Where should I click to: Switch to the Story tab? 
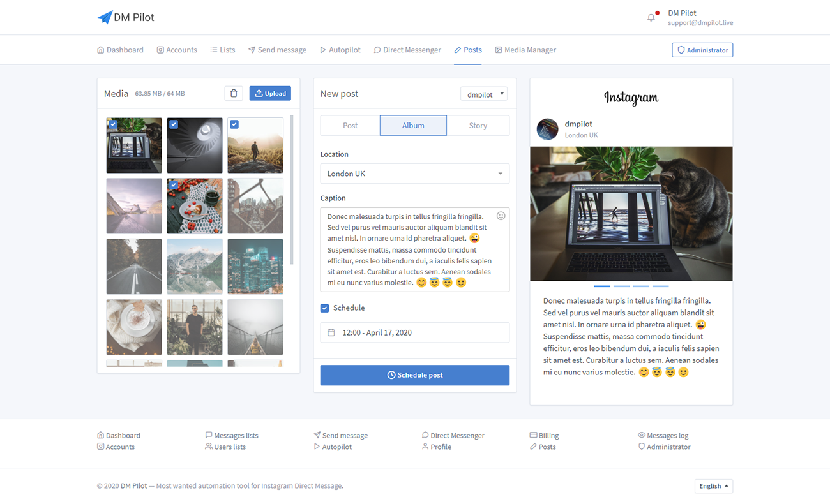coord(478,126)
